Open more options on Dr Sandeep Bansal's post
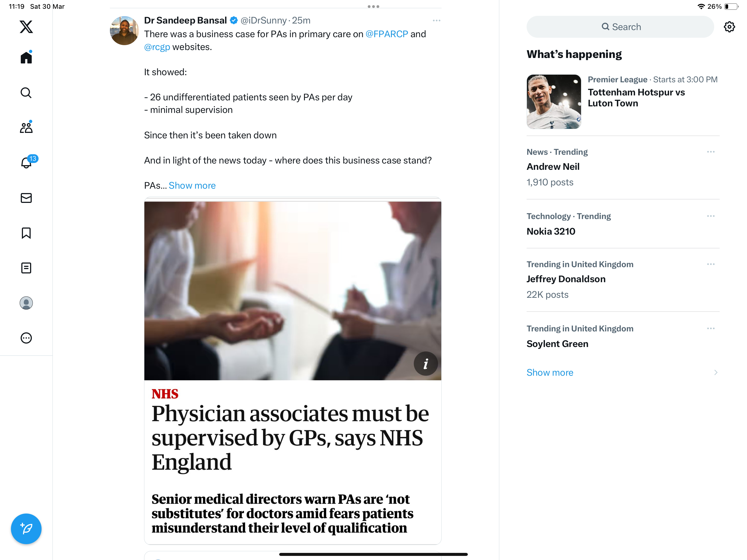 point(436,21)
